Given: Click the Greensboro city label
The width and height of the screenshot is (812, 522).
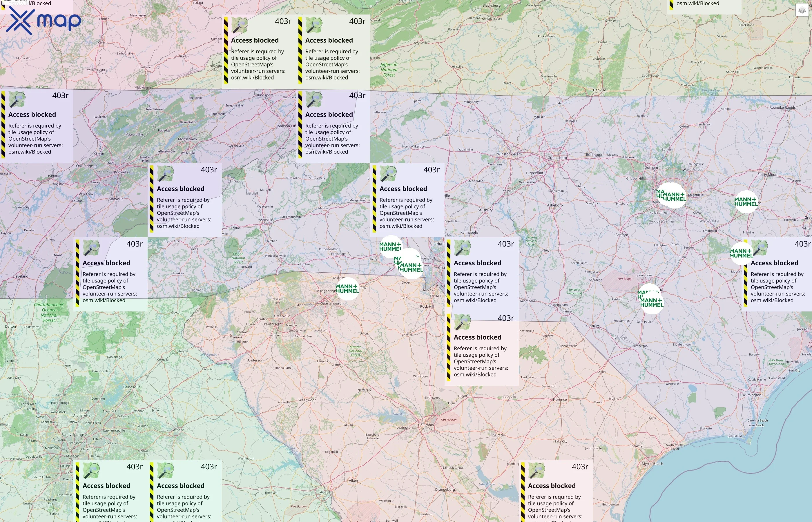Looking at the screenshot, I should coord(557,158).
